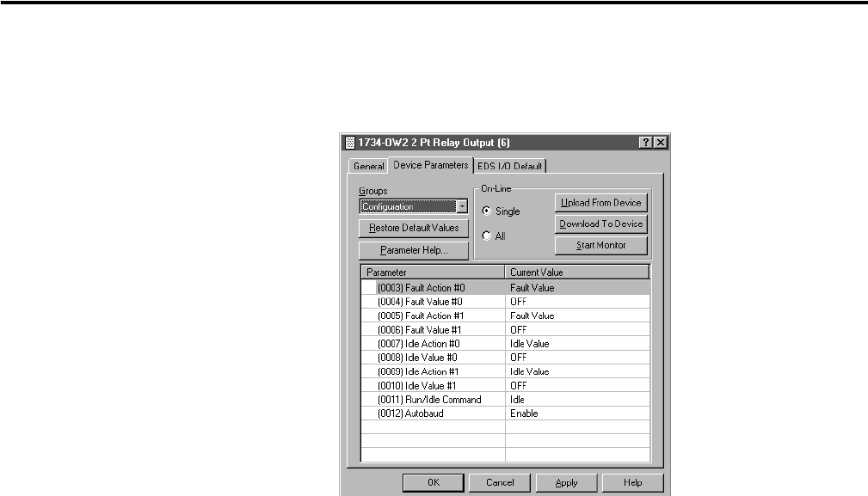This screenshot has height=496, width=868.
Task: Start Monitor of the device
Action: (600, 246)
